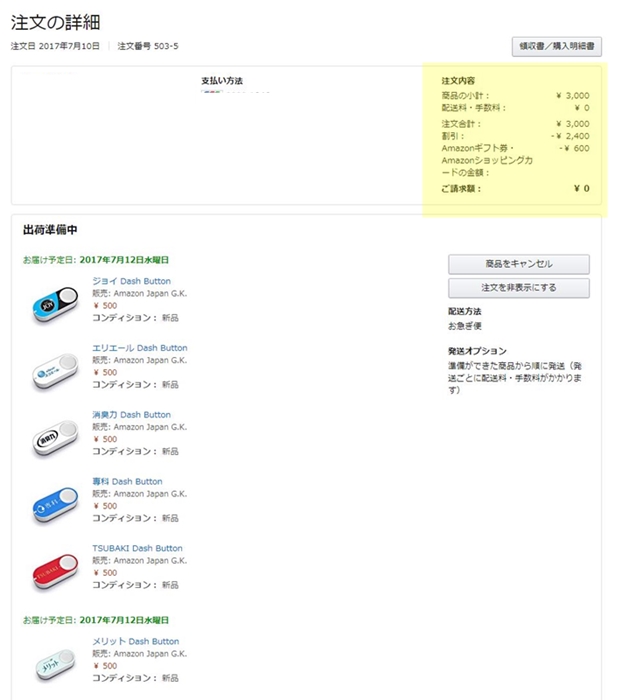Image resolution: width=621 pixels, height=700 pixels.
Task: Open the エリエール Dash Button link
Action: click(140, 348)
